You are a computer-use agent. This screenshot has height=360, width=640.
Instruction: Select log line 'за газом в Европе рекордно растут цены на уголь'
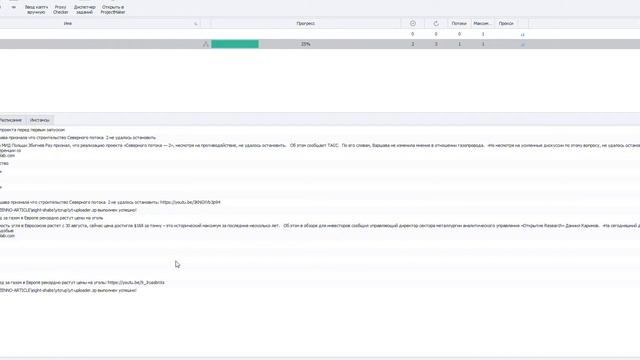pyautogui.click(x=51, y=218)
